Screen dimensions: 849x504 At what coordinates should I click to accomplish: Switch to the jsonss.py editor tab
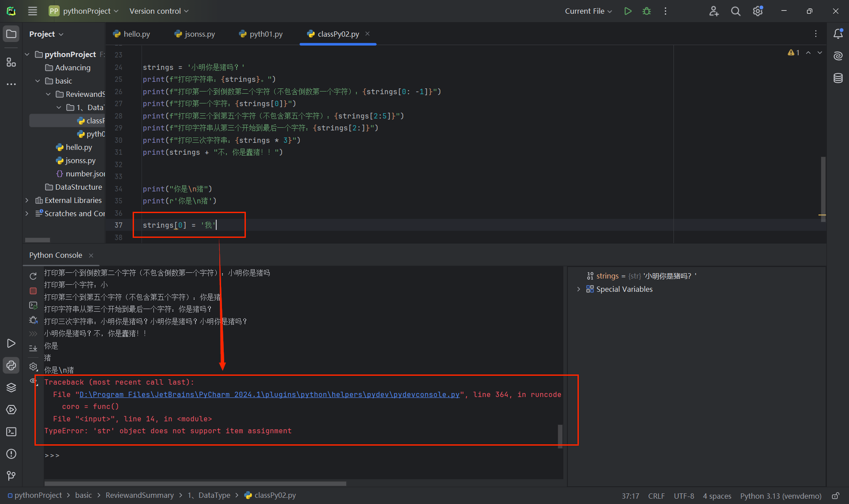[x=195, y=34]
